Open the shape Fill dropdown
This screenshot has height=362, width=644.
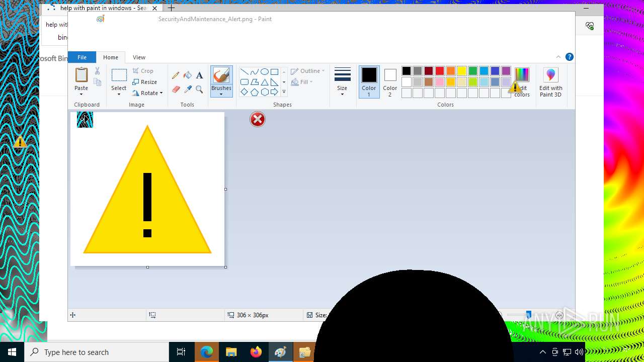[x=302, y=82]
